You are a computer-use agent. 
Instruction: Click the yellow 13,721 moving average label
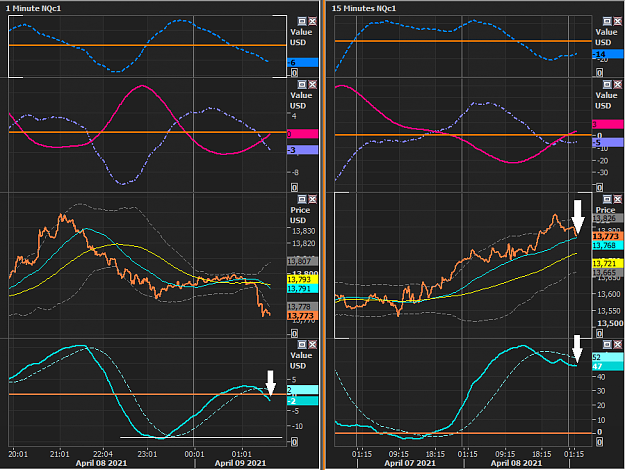[x=607, y=264]
